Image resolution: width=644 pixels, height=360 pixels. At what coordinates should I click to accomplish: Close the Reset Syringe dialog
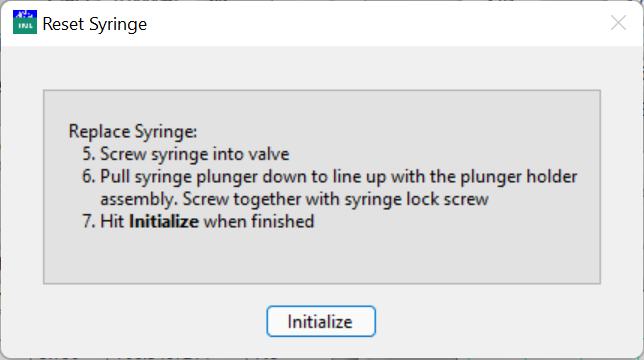tap(618, 23)
